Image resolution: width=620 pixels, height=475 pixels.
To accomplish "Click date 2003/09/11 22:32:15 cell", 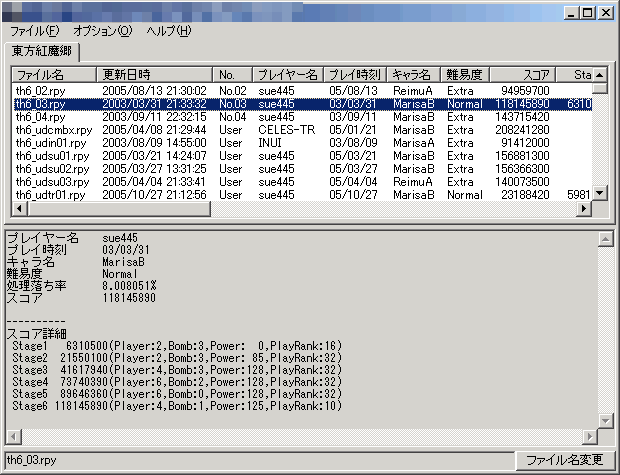I will click(154, 117).
